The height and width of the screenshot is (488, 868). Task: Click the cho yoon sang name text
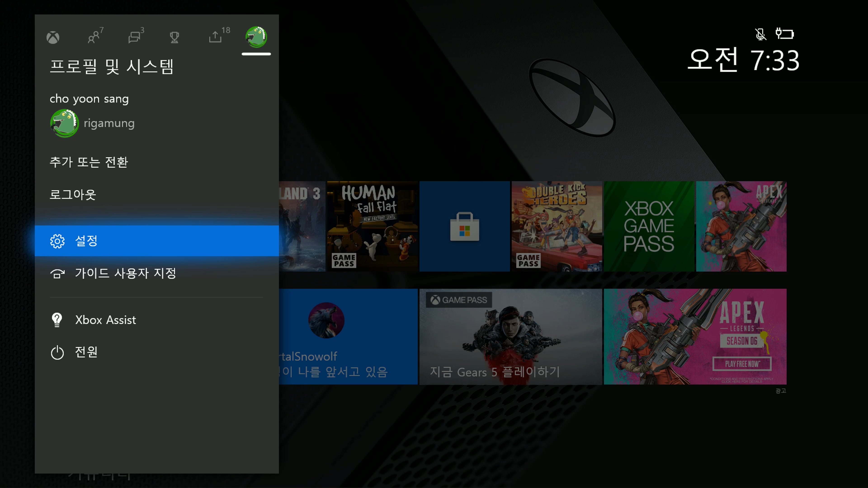pos(89,99)
